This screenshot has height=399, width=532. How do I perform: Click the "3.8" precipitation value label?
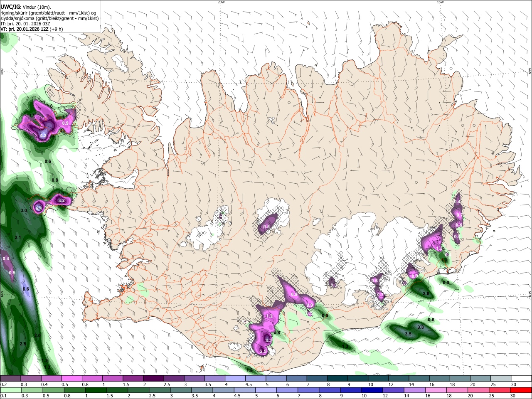pos(420,327)
